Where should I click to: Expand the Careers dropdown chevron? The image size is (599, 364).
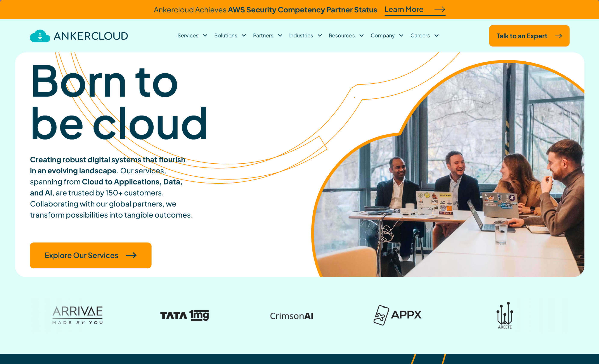[x=437, y=36]
